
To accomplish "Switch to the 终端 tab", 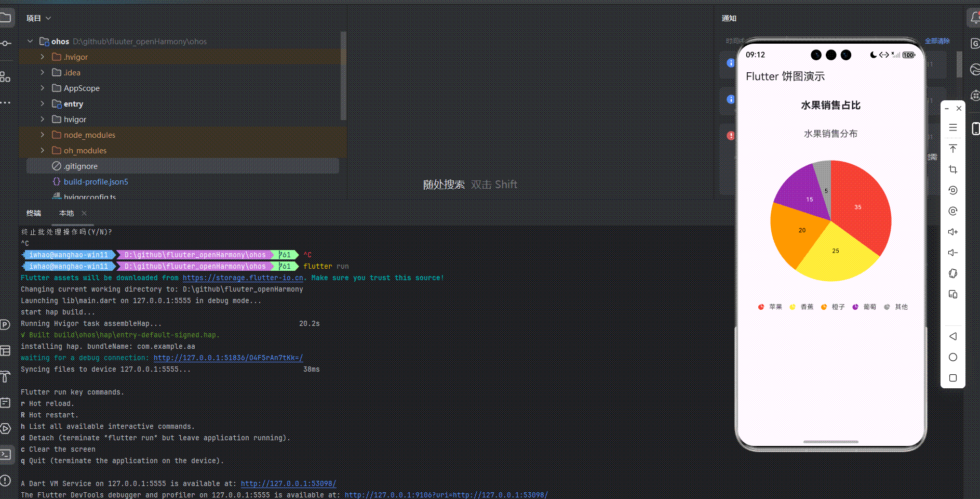I will [34, 213].
